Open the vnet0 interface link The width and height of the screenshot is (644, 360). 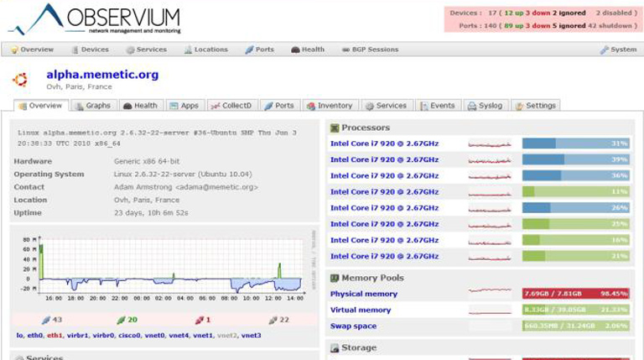(154, 336)
